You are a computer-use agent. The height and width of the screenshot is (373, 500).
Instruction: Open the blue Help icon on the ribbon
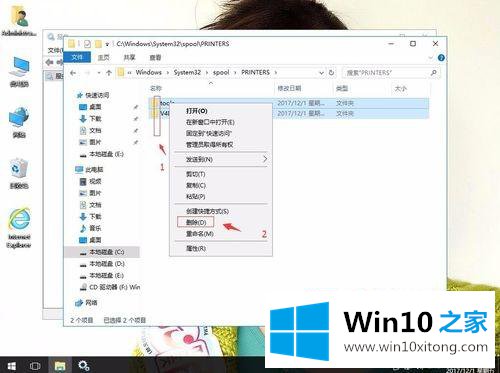pyautogui.click(x=441, y=58)
